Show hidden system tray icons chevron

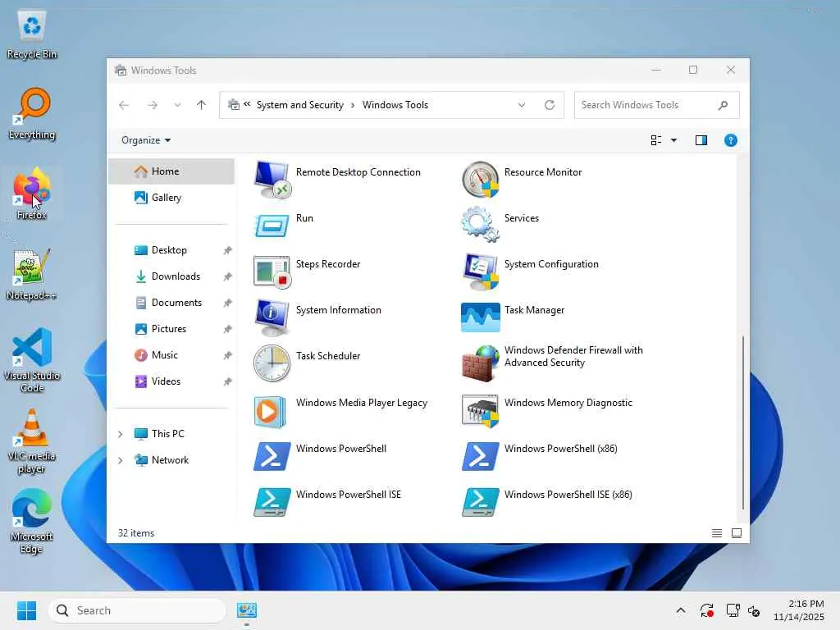680,610
